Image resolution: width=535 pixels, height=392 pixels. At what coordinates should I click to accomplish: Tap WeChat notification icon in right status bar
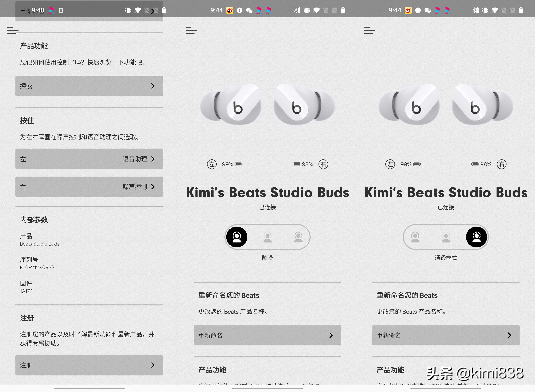click(428, 10)
